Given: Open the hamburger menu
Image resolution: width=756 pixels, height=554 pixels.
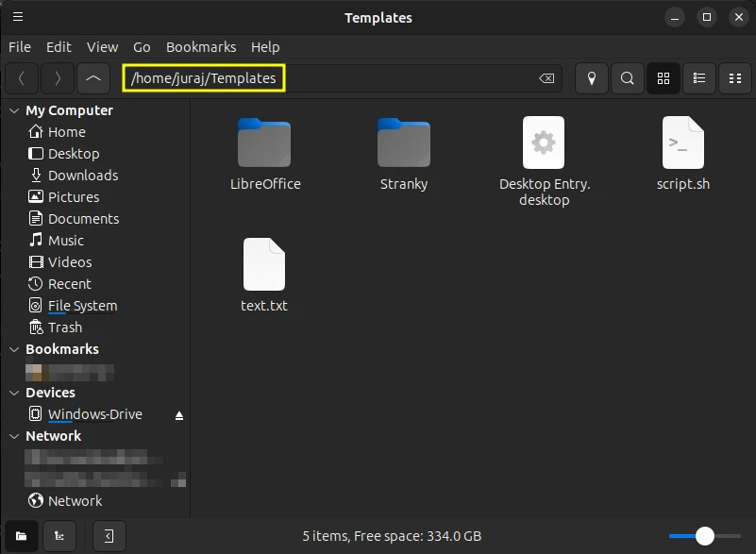Looking at the screenshot, I should tap(18, 17).
